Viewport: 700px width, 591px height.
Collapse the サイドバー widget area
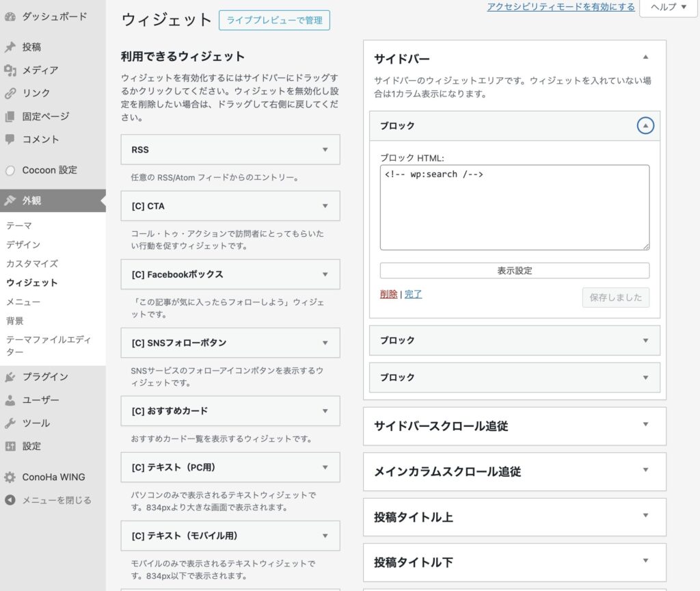[x=645, y=57]
